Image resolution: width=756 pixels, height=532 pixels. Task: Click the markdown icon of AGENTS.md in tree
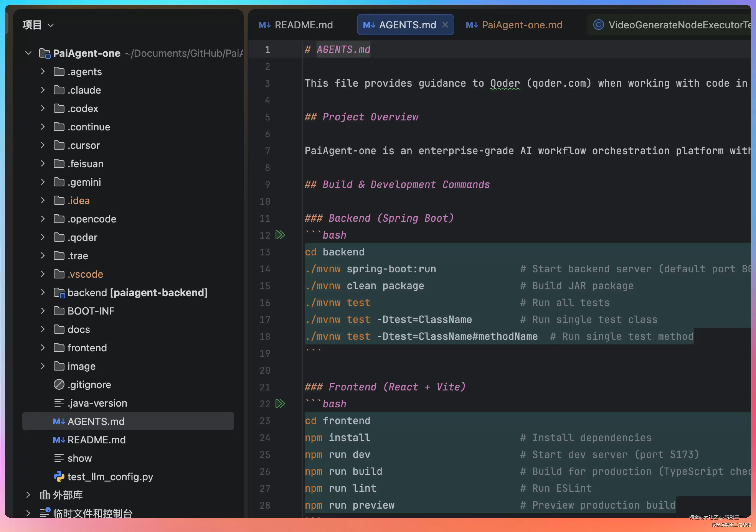coord(59,421)
